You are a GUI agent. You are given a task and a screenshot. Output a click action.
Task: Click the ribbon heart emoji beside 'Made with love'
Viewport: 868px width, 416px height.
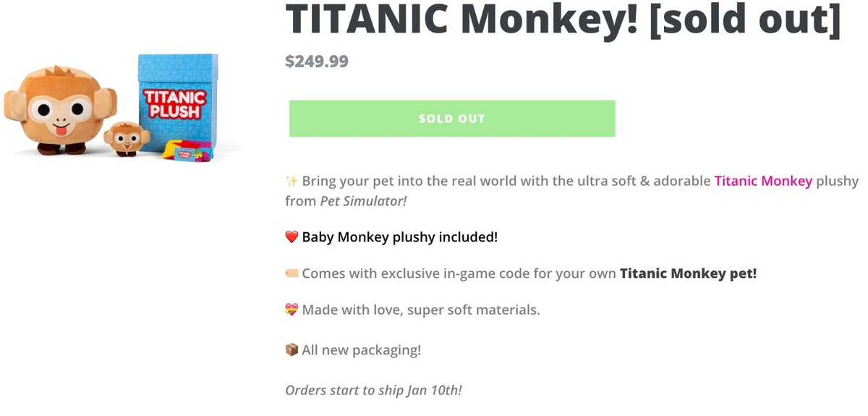[292, 310]
